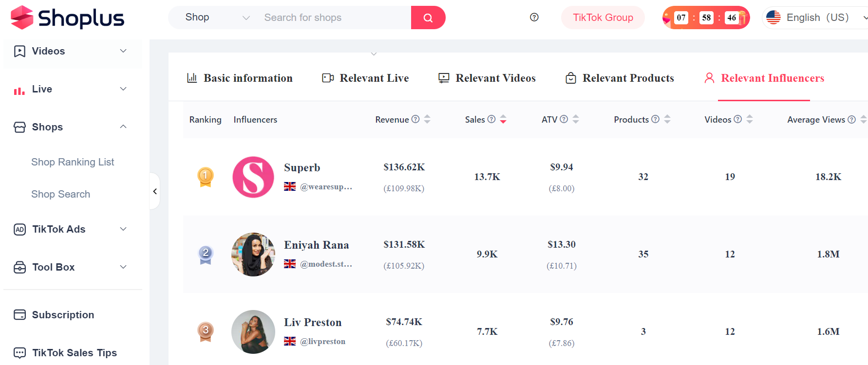Click the Sales info question icon

491,119
